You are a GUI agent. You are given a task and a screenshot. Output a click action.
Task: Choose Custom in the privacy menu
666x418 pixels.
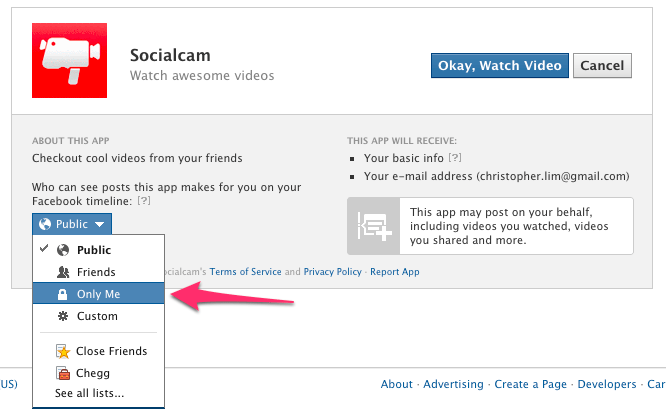[99, 316]
